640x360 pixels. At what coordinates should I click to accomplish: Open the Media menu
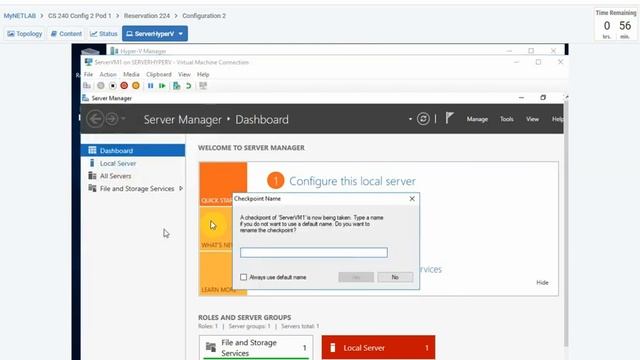tap(131, 74)
